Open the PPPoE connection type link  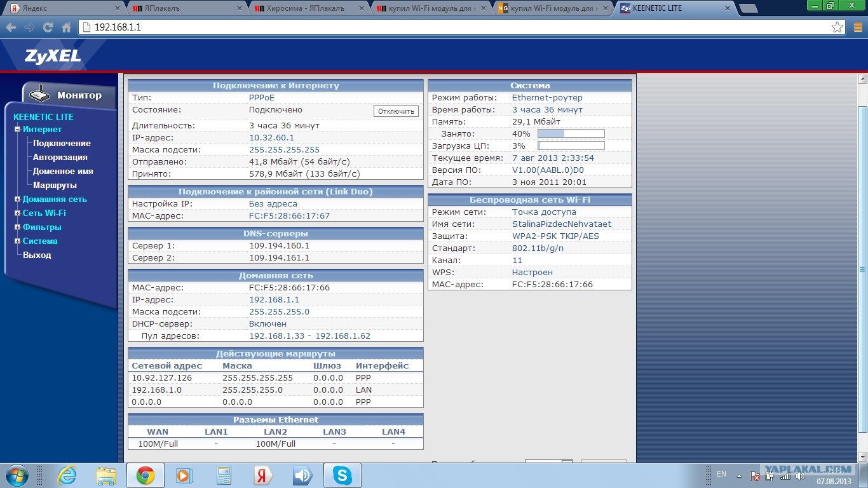point(262,98)
